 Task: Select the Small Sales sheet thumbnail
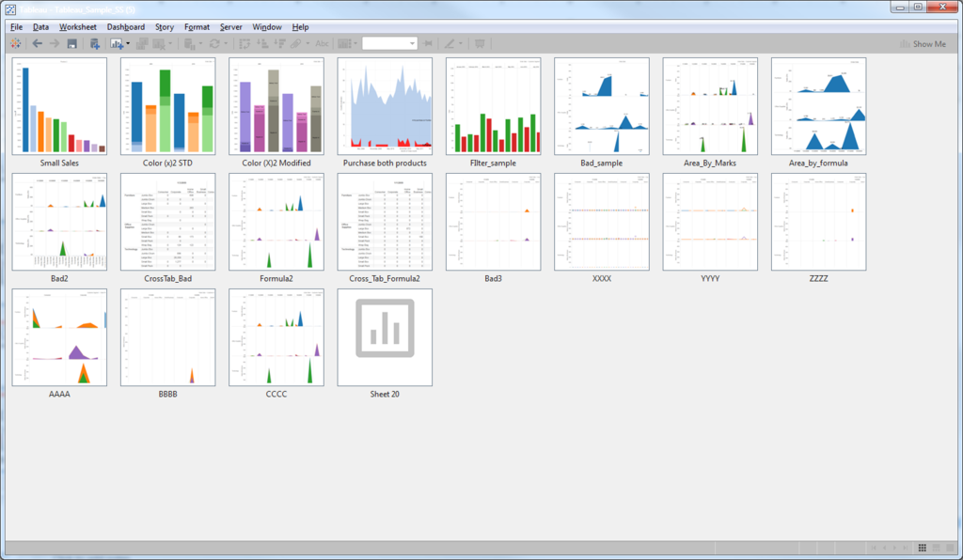tap(59, 106)
